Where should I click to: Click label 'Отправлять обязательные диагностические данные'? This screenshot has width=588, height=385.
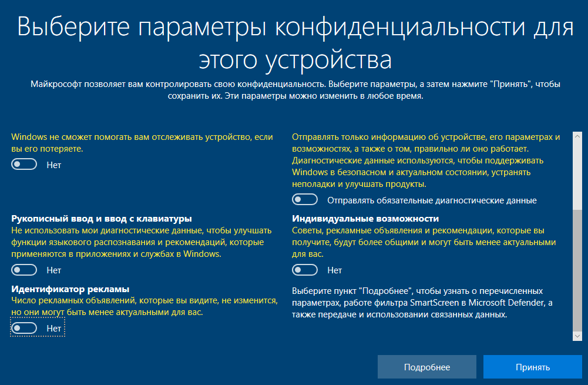pos(432,200)
